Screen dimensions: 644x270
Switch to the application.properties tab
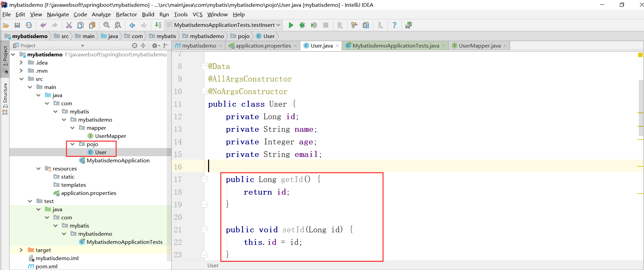tap(263, 46)
